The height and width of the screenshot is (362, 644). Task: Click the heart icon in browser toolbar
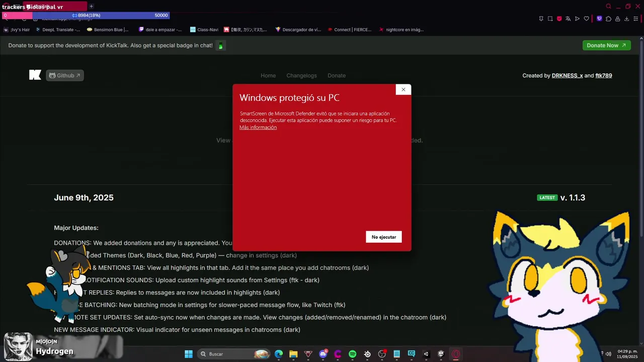(x=586, y=19)
